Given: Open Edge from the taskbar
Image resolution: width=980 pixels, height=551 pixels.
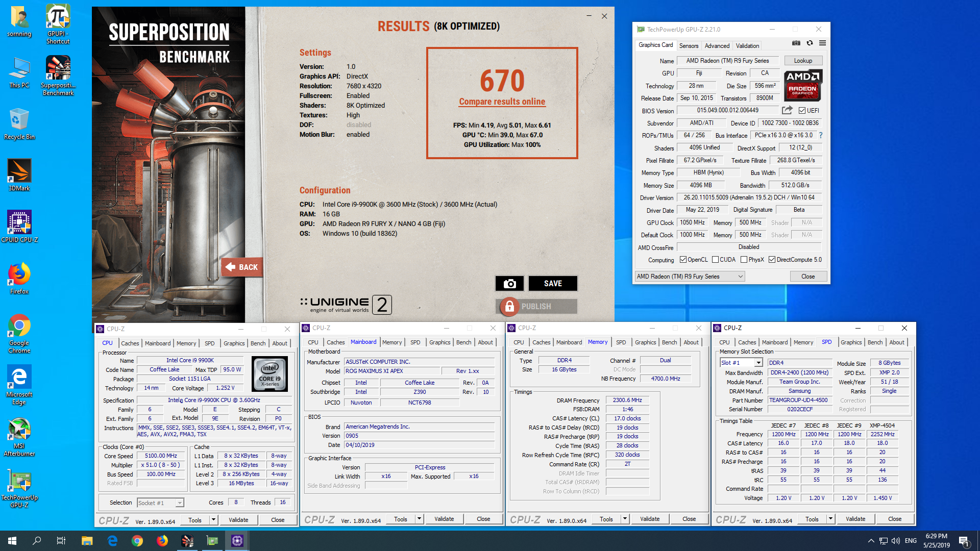Looking at the screenshot, I should (x=112, y=541).
